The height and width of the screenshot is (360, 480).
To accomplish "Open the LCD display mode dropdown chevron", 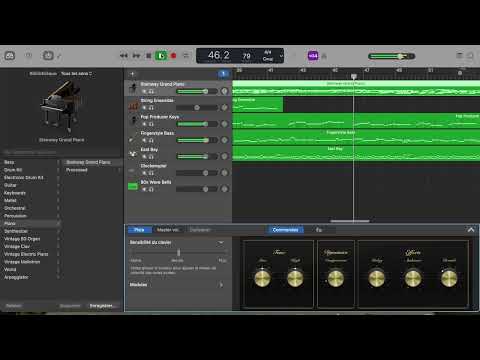I will (281, 56).
